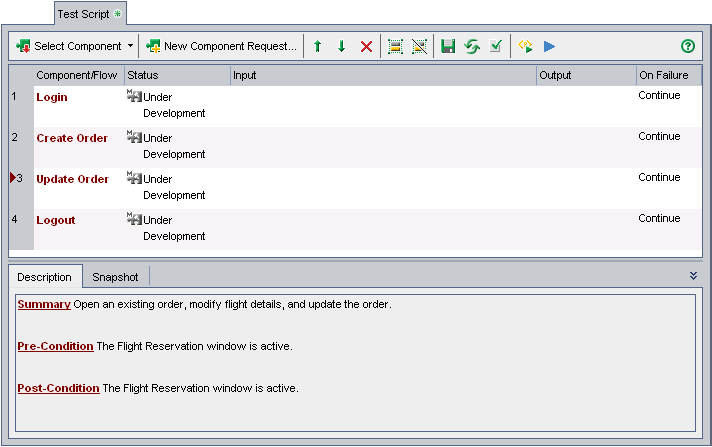
Task: Save the test script with floppy icon
Action: (x=448, y=47)
